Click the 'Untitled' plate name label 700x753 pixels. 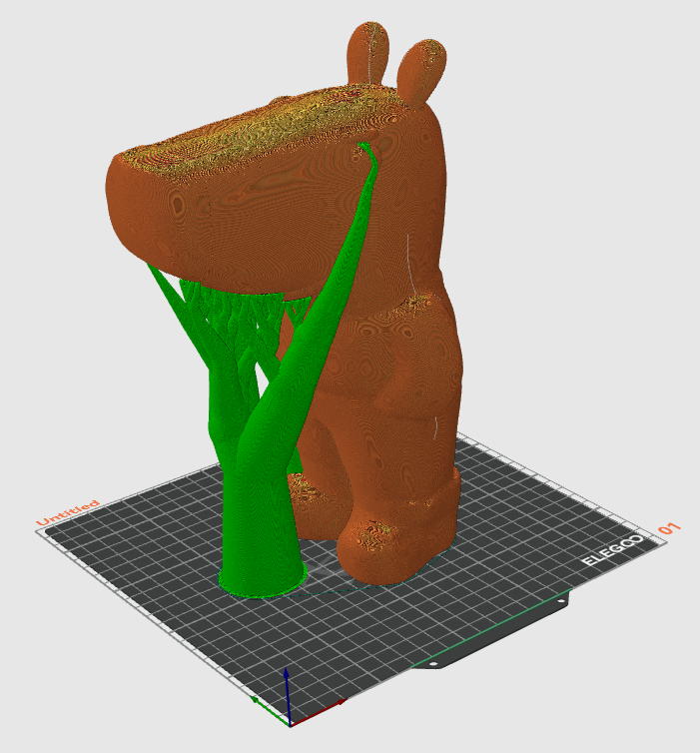point(68,512)
